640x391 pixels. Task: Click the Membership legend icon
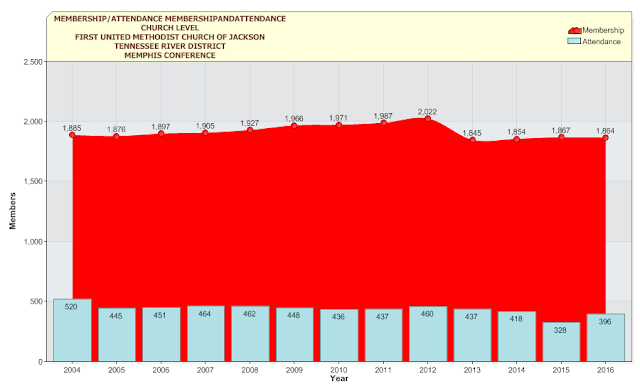coord(575,31)
